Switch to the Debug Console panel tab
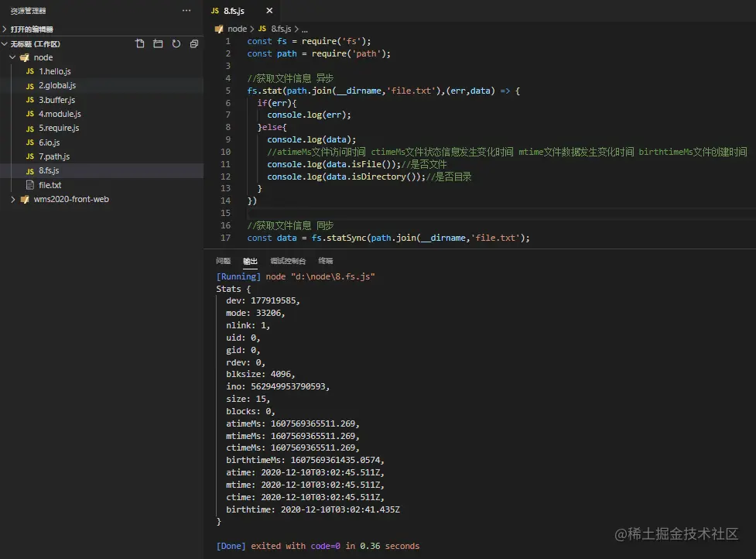The image size is (756, 559). coord(288,261)
